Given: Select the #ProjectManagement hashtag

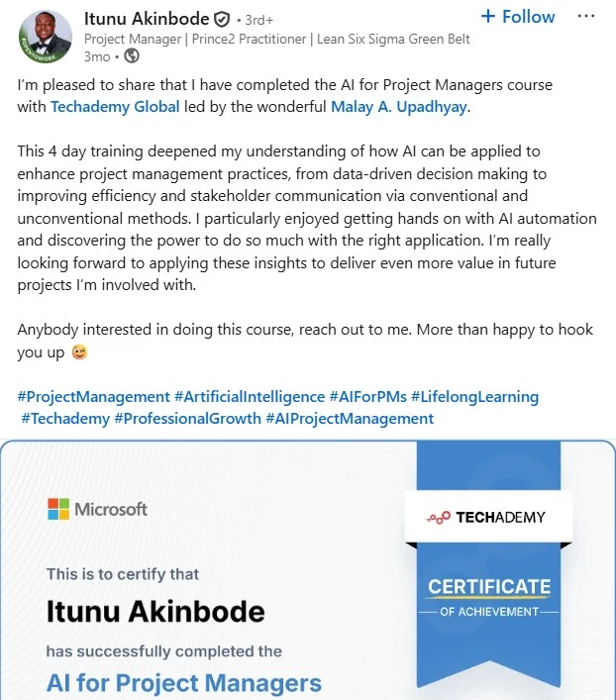Looking at the screenshot, I should [x=93, y=396].
